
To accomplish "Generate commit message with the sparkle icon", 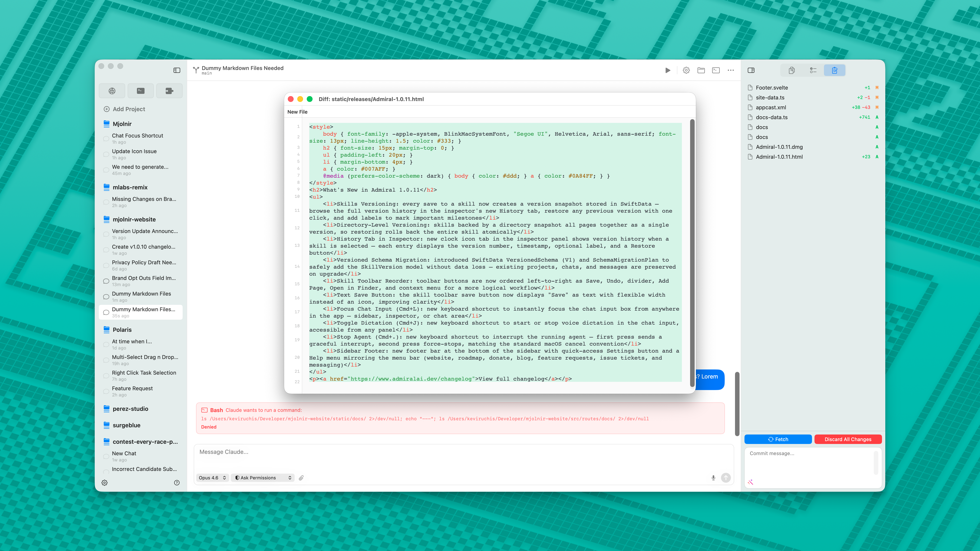I will point(750,482).
